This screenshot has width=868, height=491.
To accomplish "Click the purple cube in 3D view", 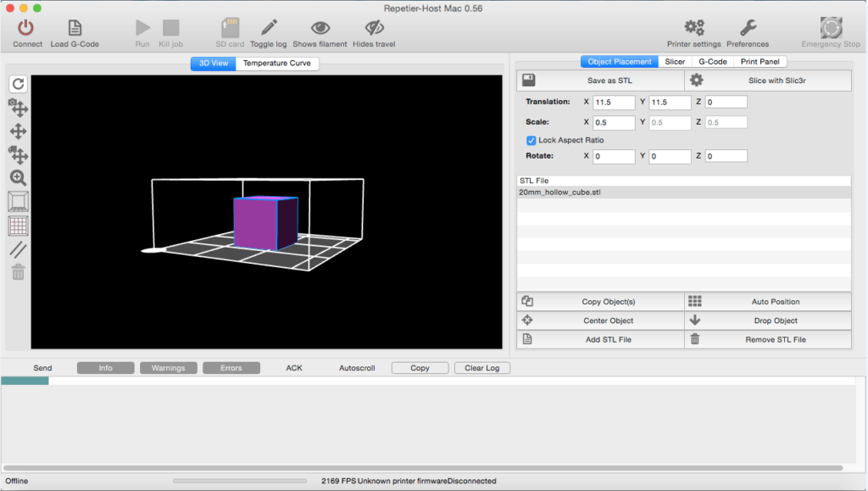I will 265,222.
